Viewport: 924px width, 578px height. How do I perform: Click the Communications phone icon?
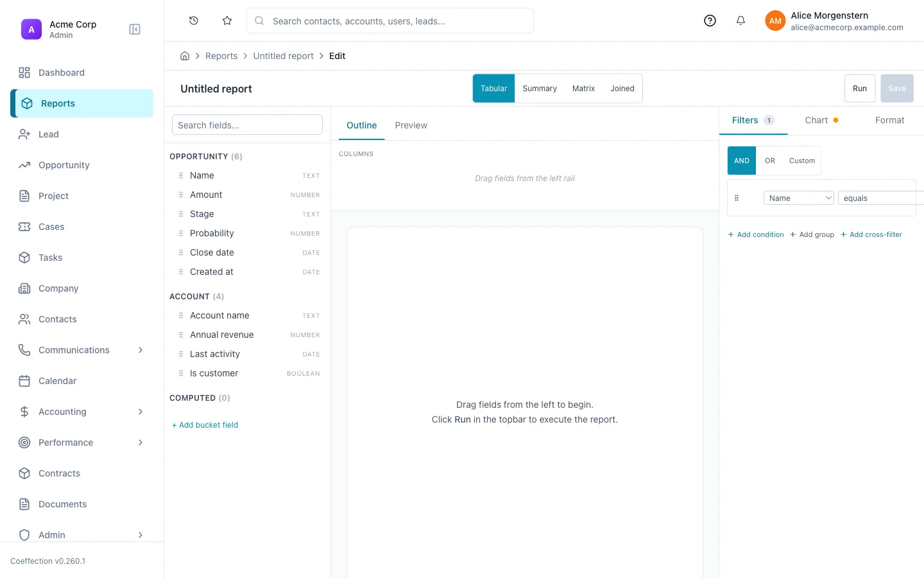click(x=24, y=350)
